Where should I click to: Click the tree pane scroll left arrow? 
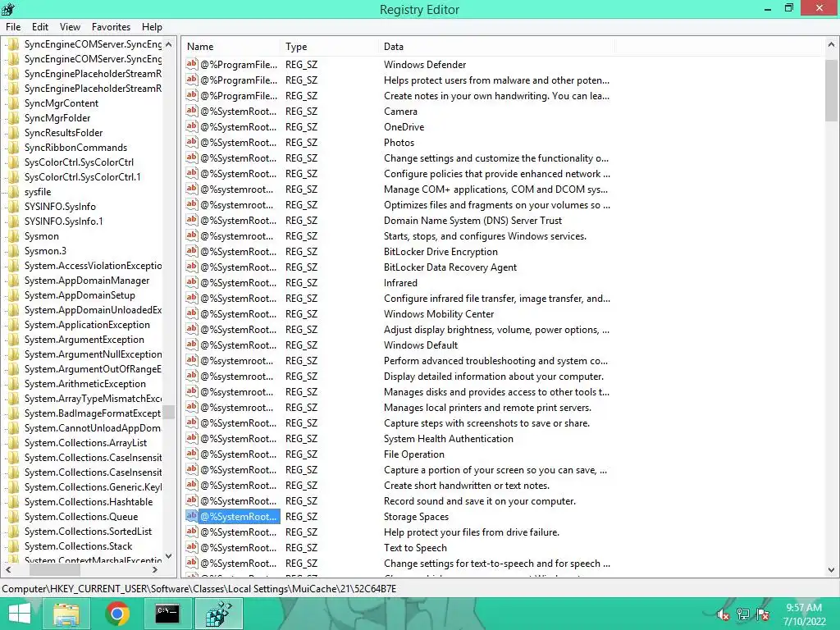(8, 569)
